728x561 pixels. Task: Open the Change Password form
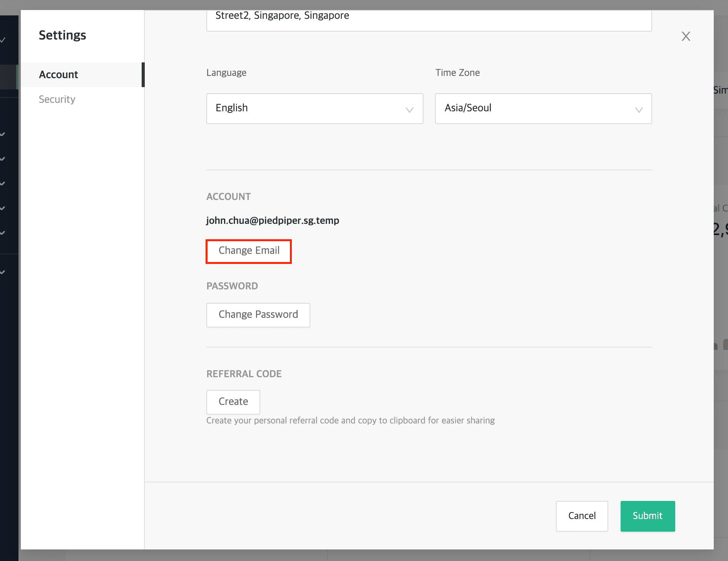point(258,315)
